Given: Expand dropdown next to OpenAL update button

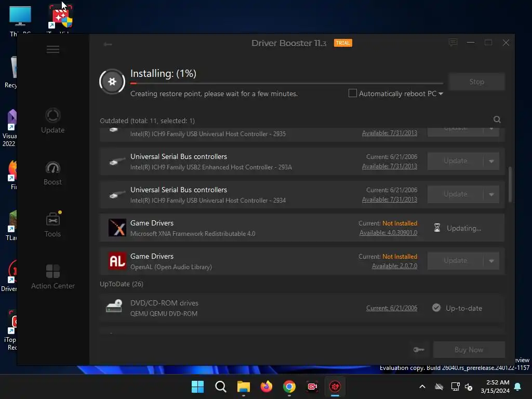Looking at the screenshot, I should click(491, 261).
